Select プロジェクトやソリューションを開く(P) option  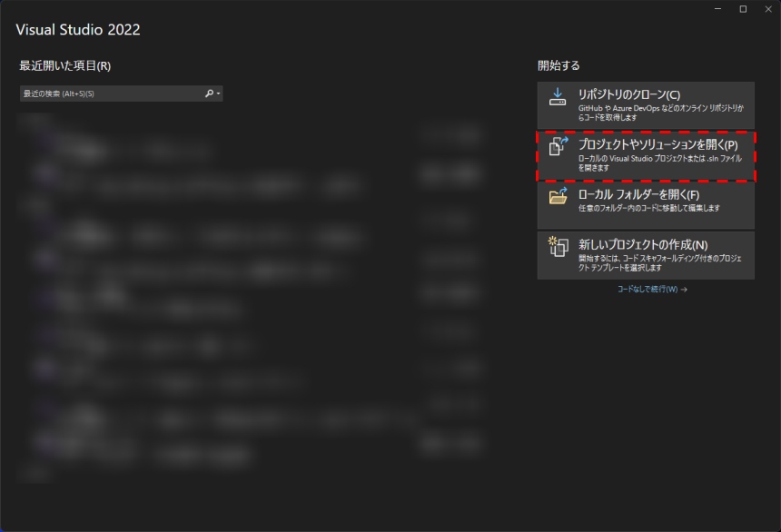pos(646,156)
